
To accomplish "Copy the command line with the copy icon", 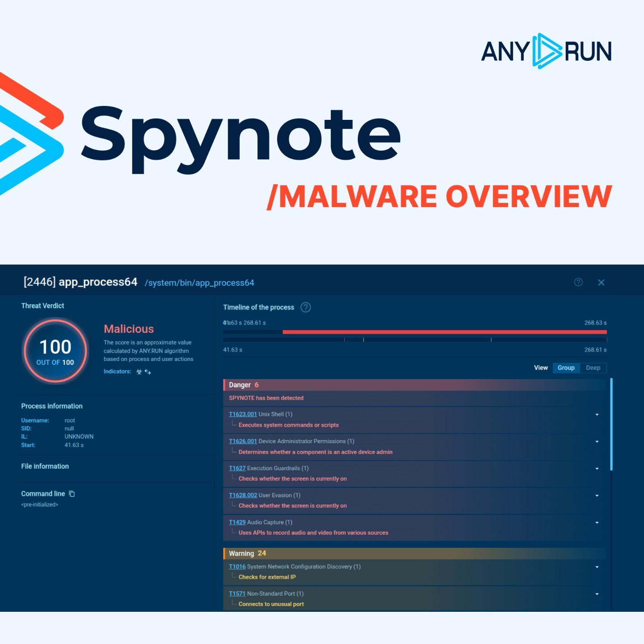I will pos(72,494).
